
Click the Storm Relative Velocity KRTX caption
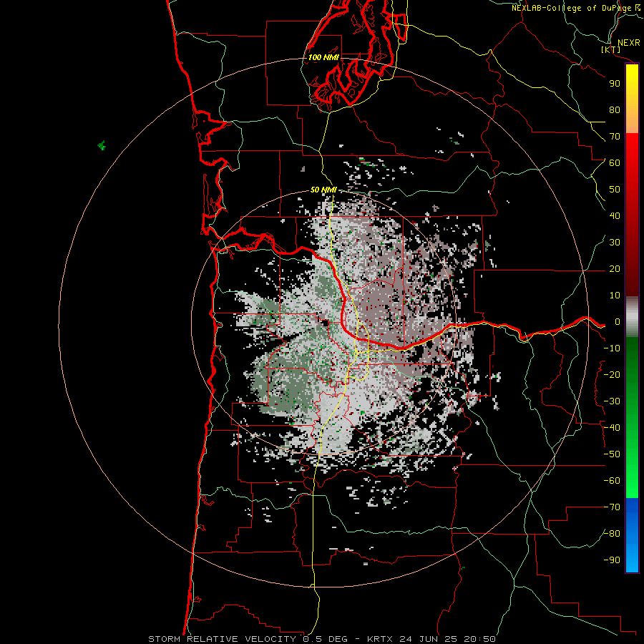click(322, 639)
